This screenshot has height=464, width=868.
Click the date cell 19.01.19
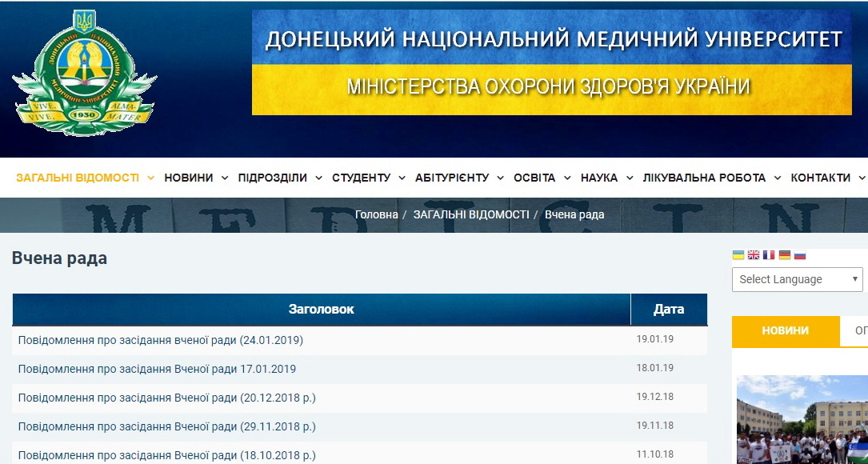(655, 339)
